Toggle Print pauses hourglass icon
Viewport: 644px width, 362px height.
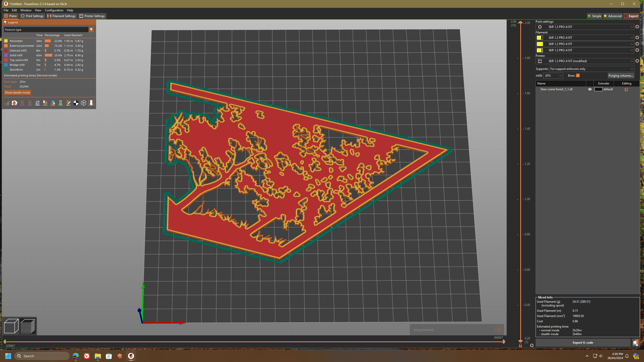[x=61, y=103]
